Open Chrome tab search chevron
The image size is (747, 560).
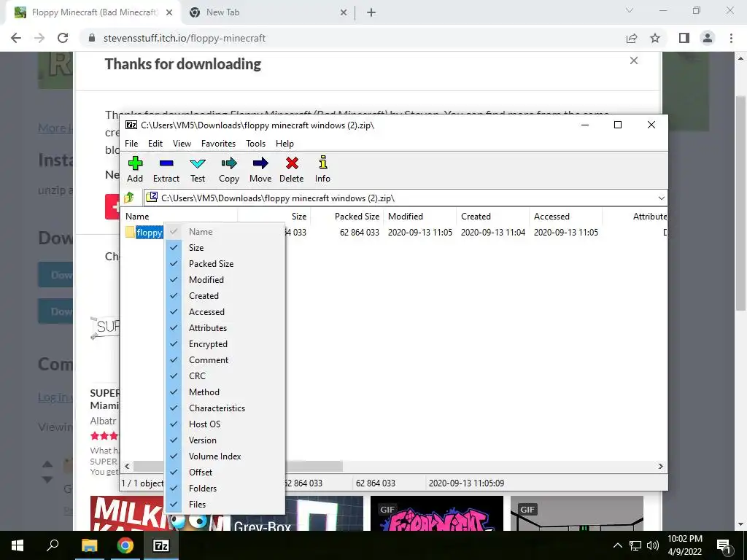pyautogui.click(x=630, y=10)
